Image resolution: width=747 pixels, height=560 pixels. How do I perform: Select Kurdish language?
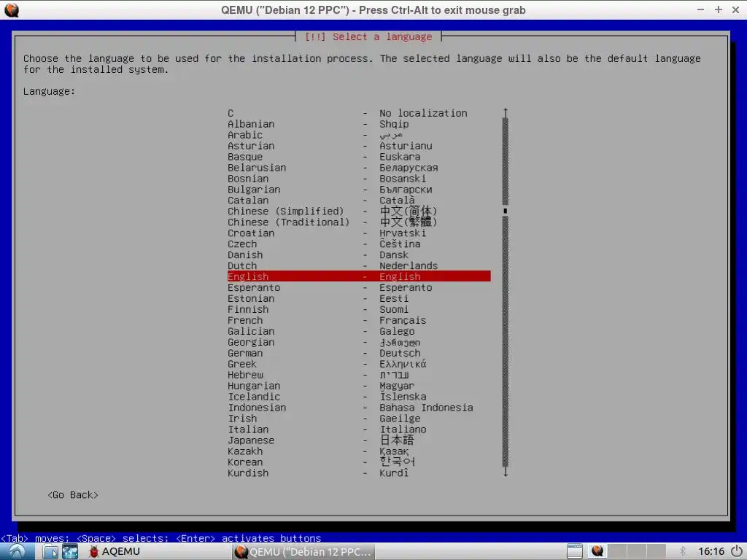point(359,472)
